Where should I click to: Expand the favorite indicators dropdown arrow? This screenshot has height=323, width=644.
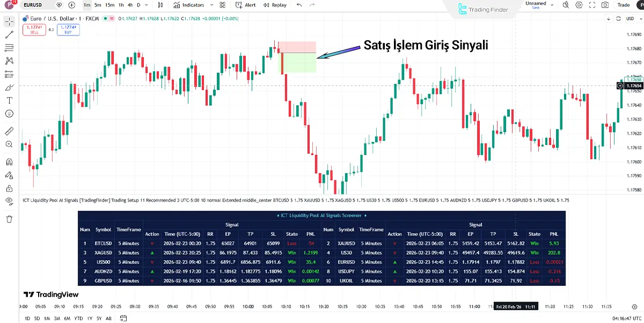[x=211, y=5]
